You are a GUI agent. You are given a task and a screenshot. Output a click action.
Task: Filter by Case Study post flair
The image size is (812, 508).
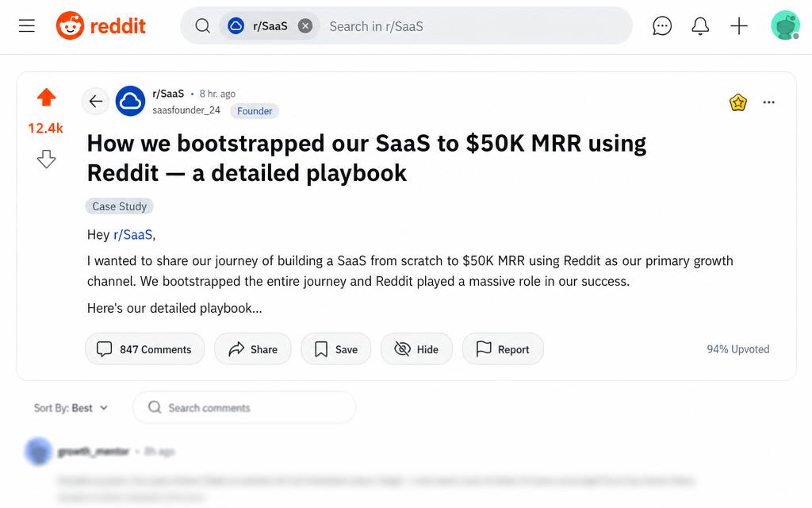point(119,206)
